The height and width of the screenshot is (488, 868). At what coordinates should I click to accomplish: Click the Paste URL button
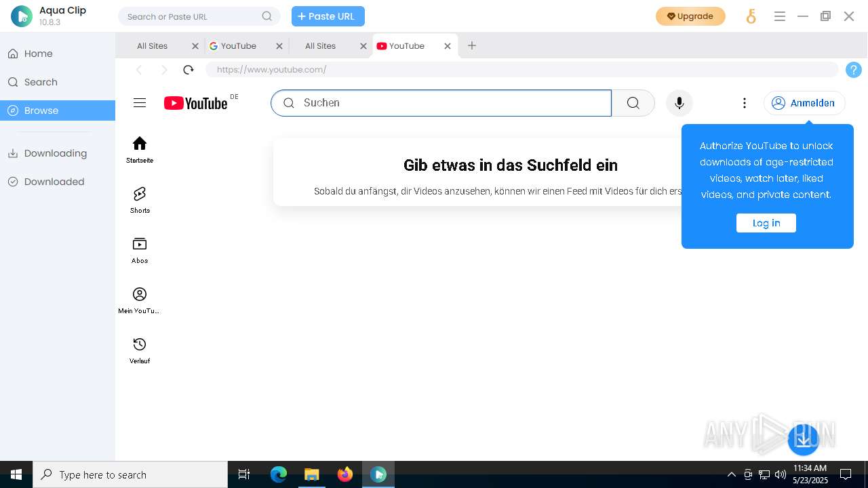[328, 16]
